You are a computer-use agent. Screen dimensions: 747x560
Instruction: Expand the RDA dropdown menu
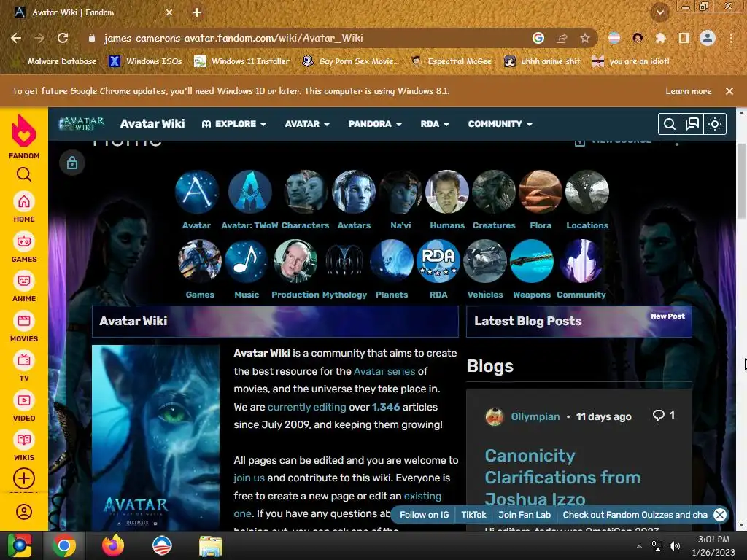click(435, 124)
